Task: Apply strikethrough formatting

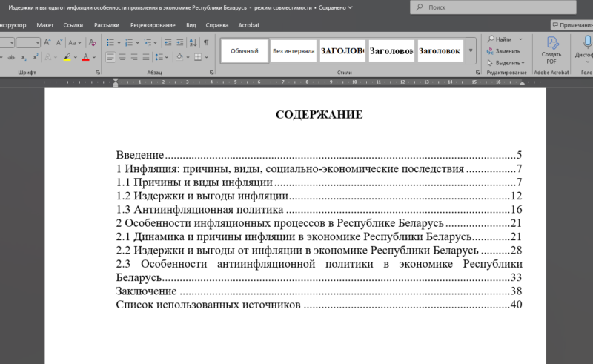Action: [x=11, y=57]
